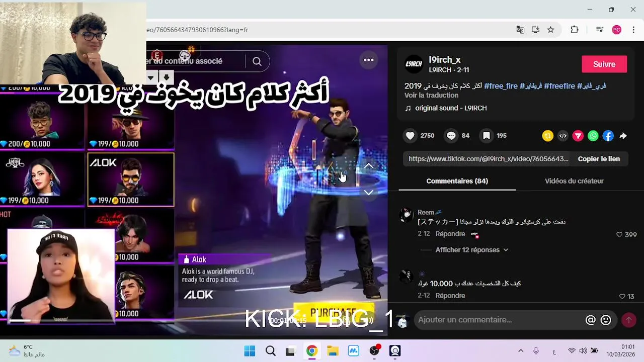Bookmark this page with the star icon

point(550,30)
